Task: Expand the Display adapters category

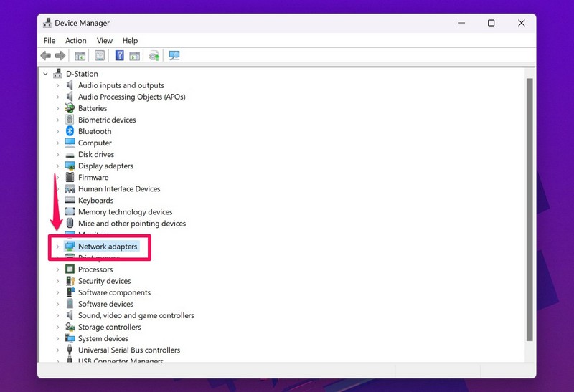Action: (57, 166)
